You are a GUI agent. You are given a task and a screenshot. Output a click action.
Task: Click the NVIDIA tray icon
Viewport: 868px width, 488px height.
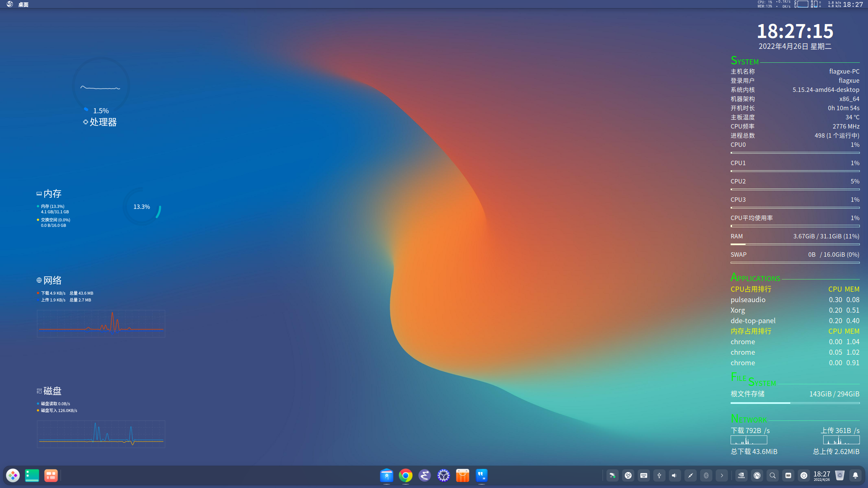[741, 475]
